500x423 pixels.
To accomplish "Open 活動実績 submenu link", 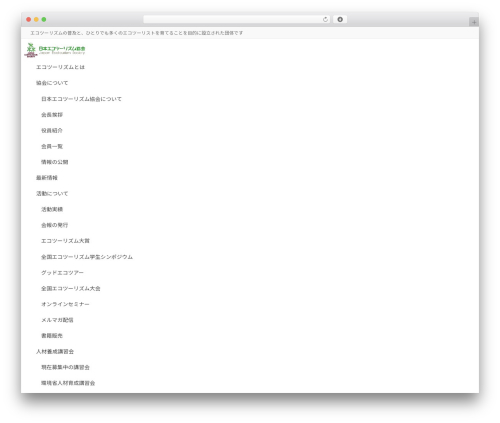I will coord(52,209).
